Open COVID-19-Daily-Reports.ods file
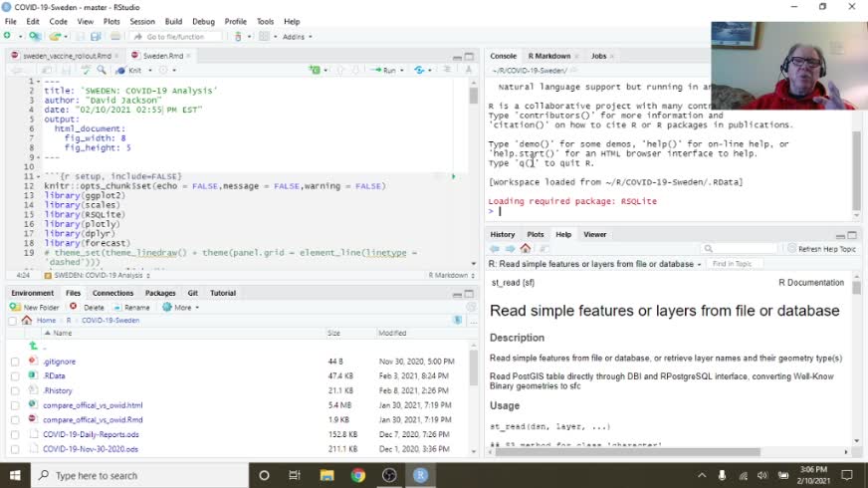The image size is (868, 488). coord(91,435)
